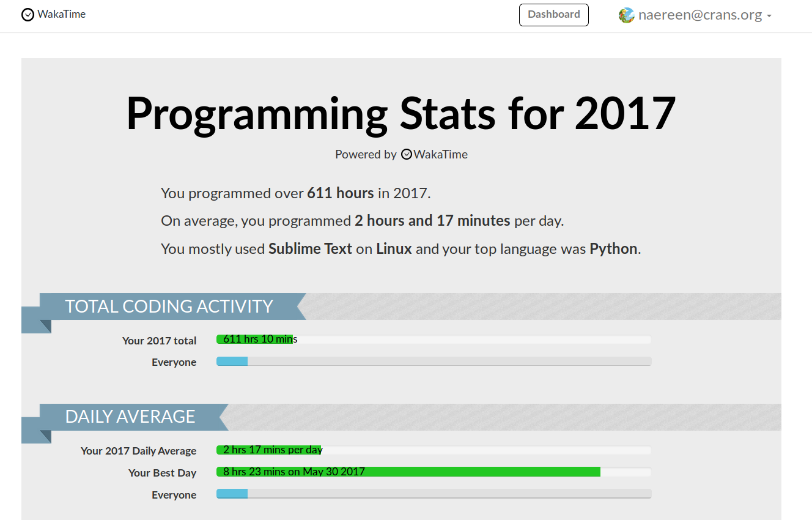Click the clock icon after "Powered by"
Screen dimensions: 812x520
click(407, 155)
